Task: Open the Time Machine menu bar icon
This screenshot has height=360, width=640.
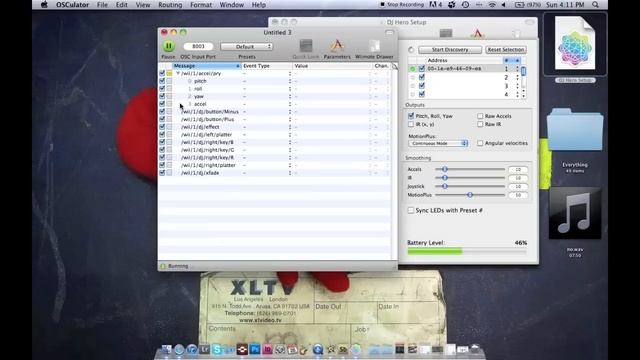Action: click(465, 5)
